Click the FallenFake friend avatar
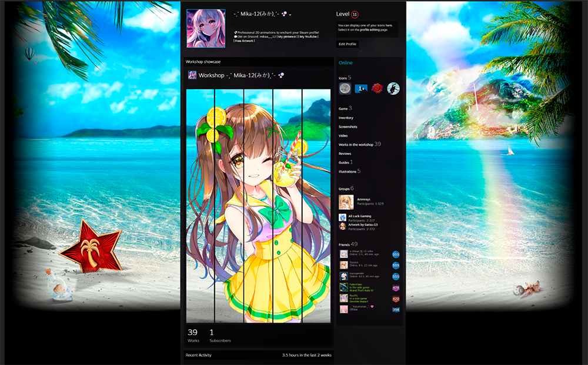 click(343, 287)
